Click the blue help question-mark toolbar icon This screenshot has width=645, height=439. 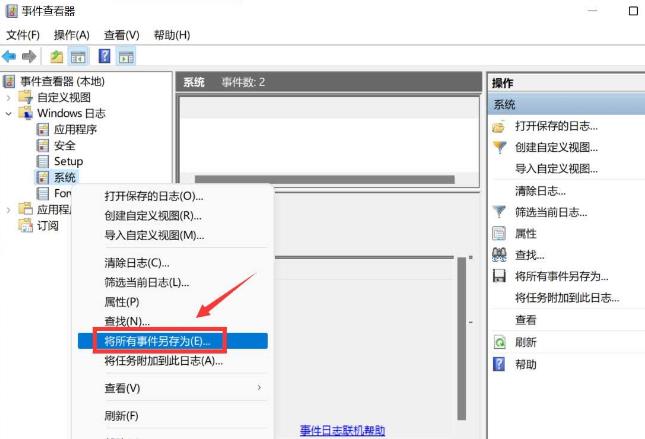point(104,56)
